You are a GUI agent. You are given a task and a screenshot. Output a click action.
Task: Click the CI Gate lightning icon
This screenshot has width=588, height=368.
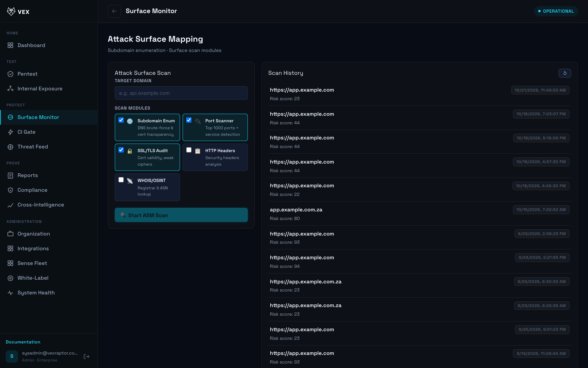10,132
